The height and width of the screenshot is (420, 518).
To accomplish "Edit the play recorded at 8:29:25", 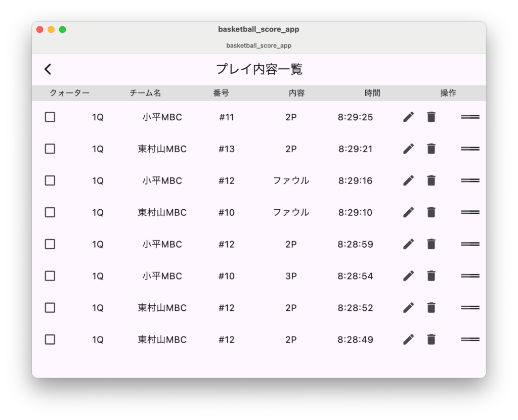I will tap(409, 117).
